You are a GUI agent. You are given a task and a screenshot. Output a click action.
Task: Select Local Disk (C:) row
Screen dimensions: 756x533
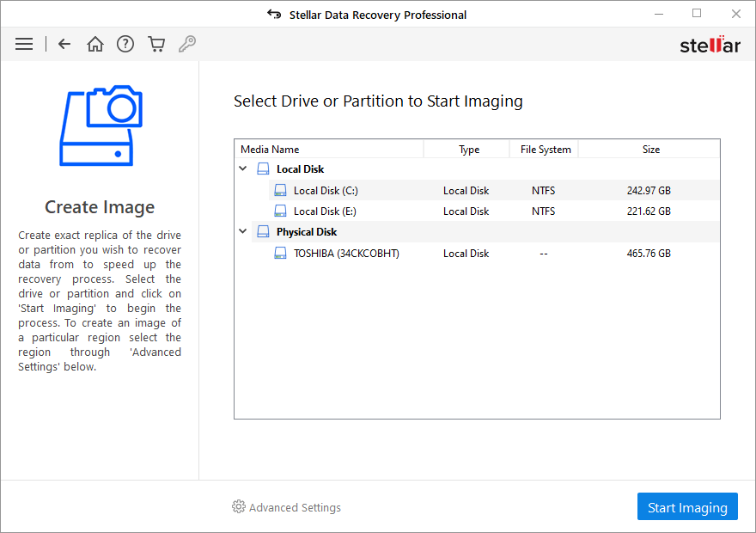click(x=494, y=191)
